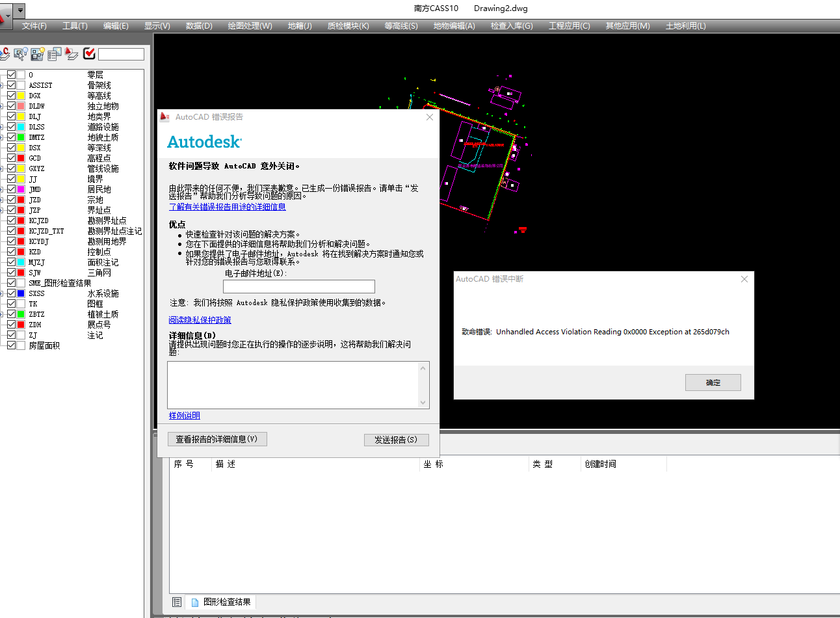This screenshot has height=618, width=840.
Task: Toggle the KZD 控制点 layer checkbox
Action: click(11, 252)
